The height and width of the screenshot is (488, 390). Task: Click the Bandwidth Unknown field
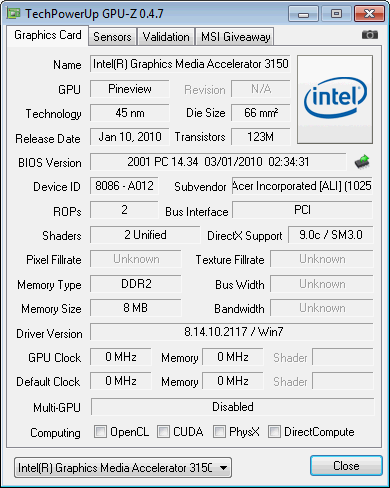(322, 308)
